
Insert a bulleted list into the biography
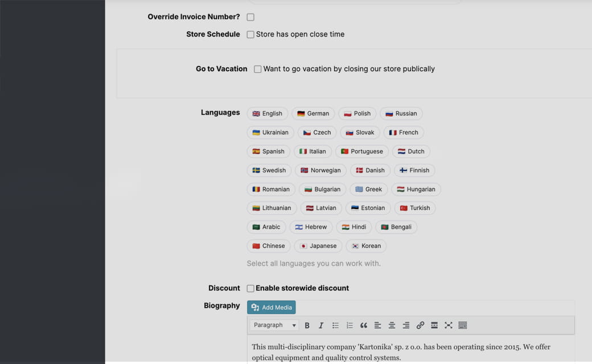[335, 325]
